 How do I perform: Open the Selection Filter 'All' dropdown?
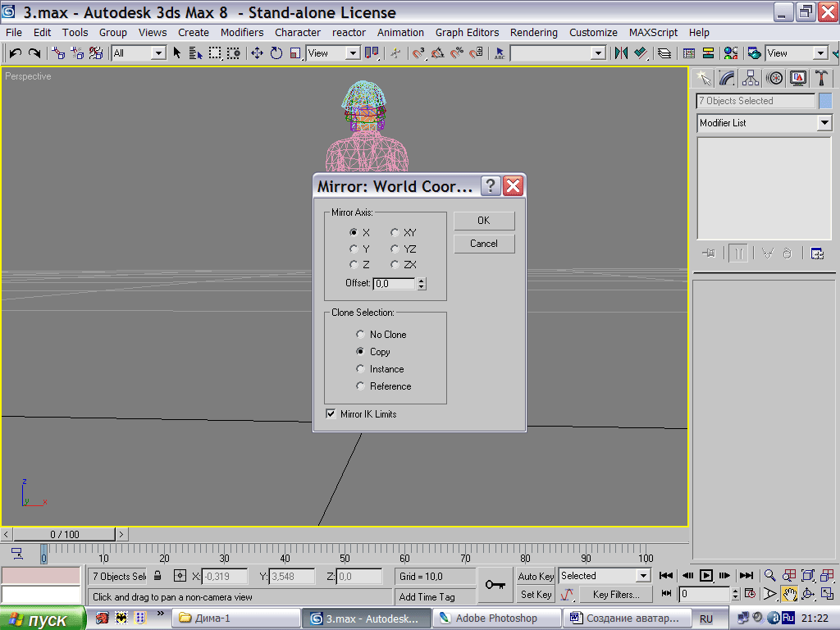[x=157, y=53]
